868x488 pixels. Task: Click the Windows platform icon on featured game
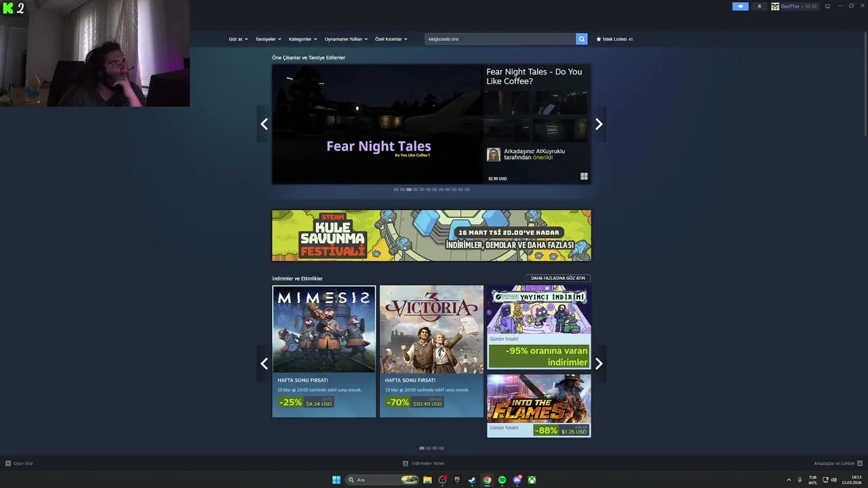(x=584, y=176)
